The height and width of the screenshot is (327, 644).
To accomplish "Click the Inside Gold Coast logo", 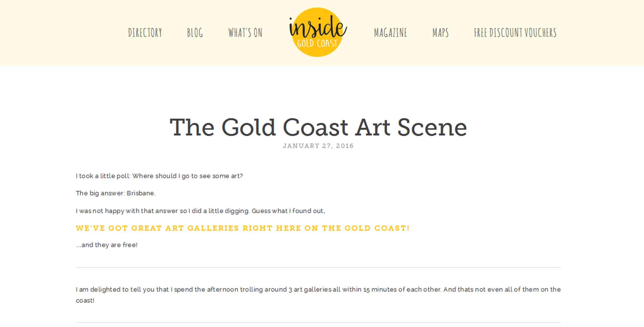I will [x=317, y=32].
